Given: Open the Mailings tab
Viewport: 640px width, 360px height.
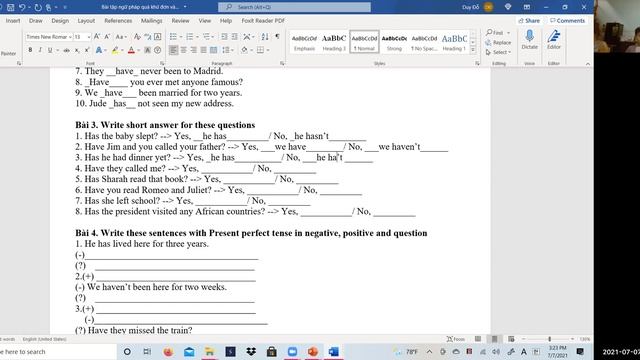Looking at the screenshot, I should (x=151, y=20).
